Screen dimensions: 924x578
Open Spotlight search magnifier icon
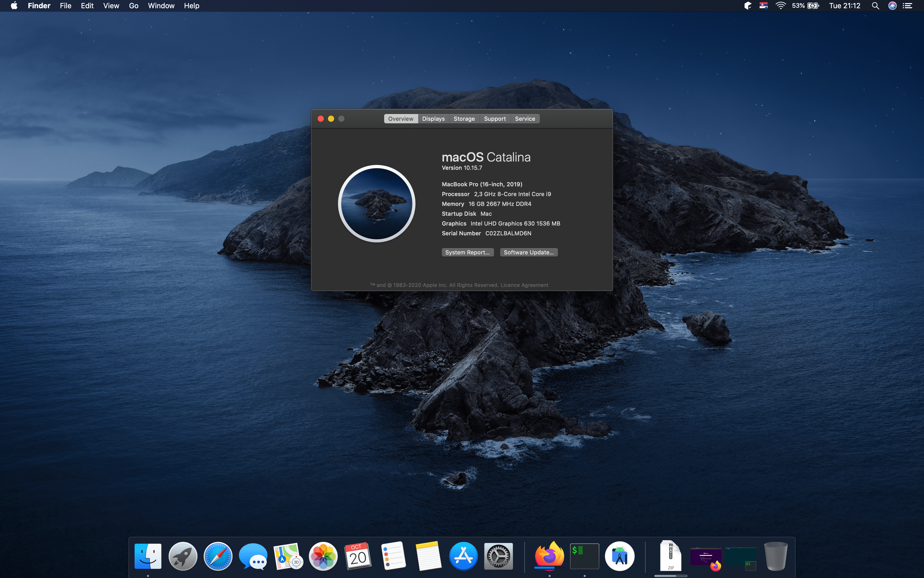pos(876,6)
